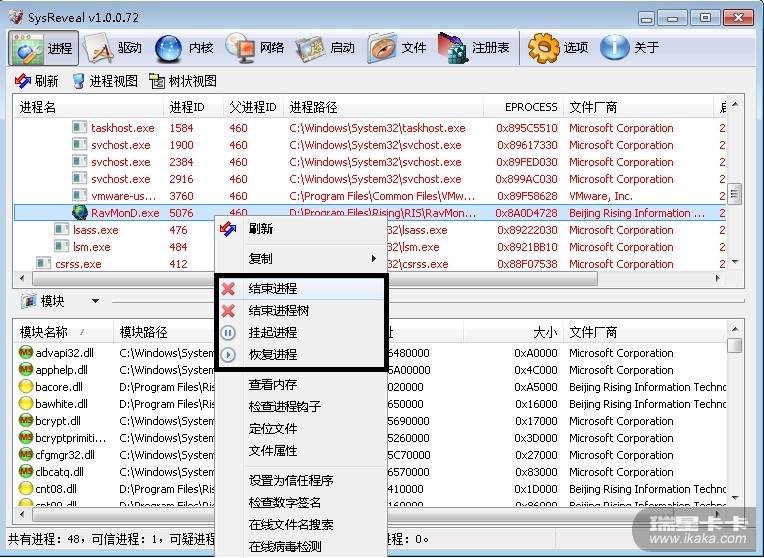Select the cfgmgr32.dll module row

pos(370,455)
